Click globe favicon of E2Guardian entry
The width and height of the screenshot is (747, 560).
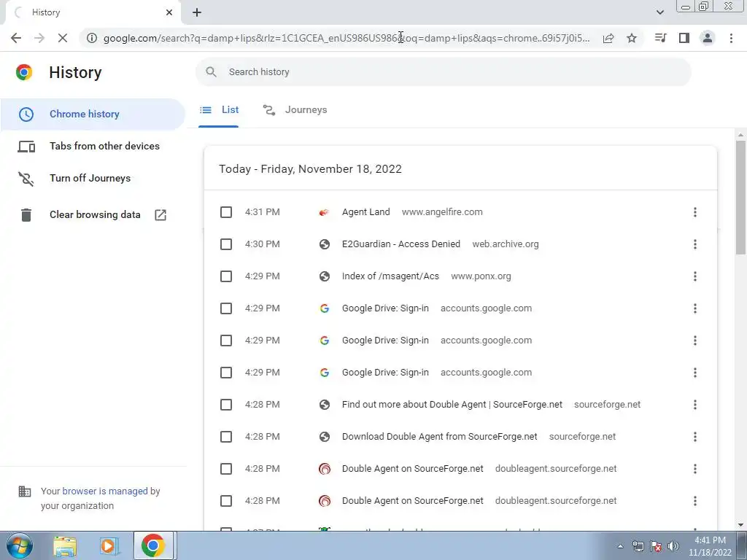(325, 244)
